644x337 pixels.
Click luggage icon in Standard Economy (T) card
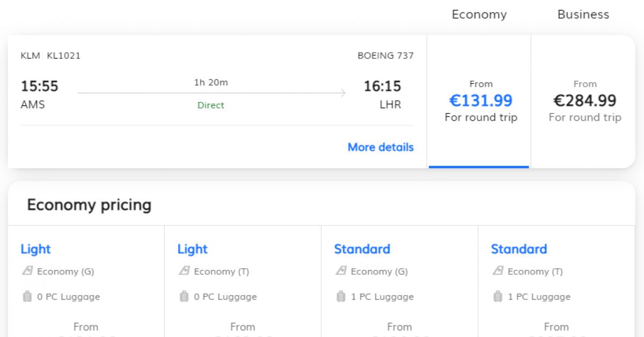point(497,296)
